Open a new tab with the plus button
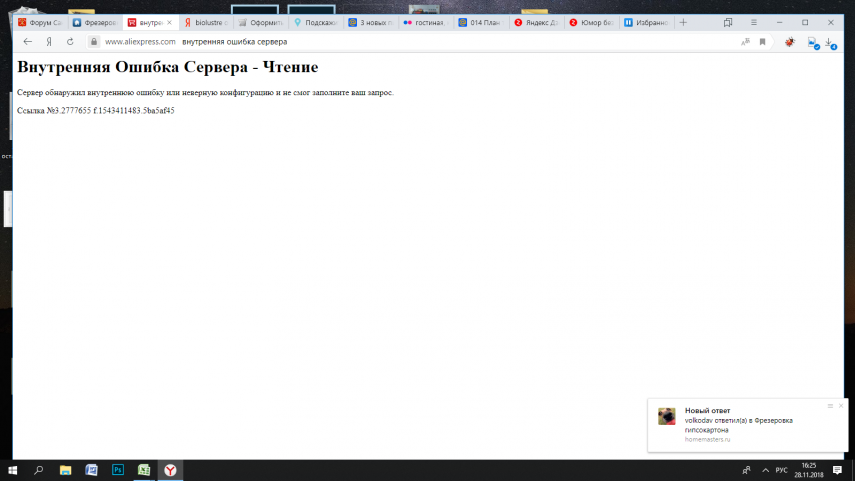The image size is (855, 481). pos(684,22)
